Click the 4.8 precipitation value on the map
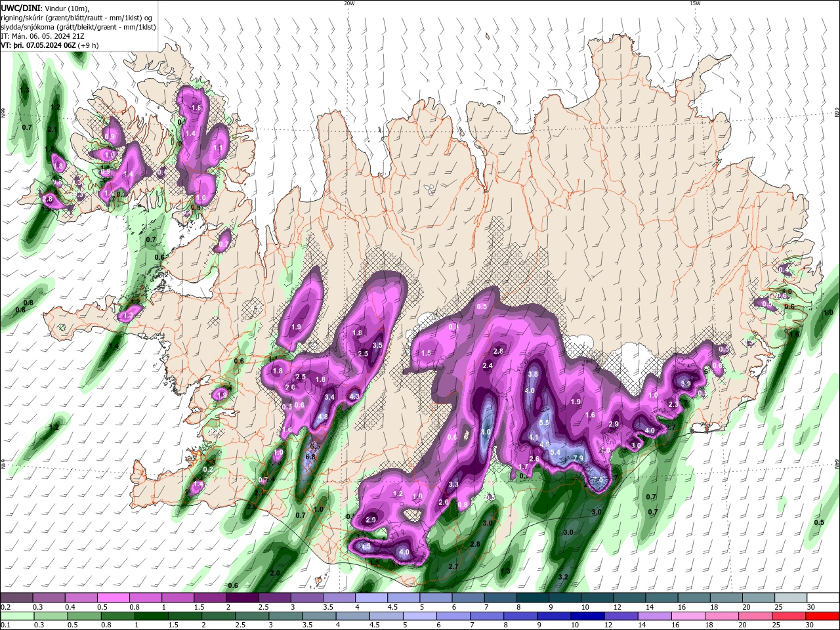 coord(323,417)
